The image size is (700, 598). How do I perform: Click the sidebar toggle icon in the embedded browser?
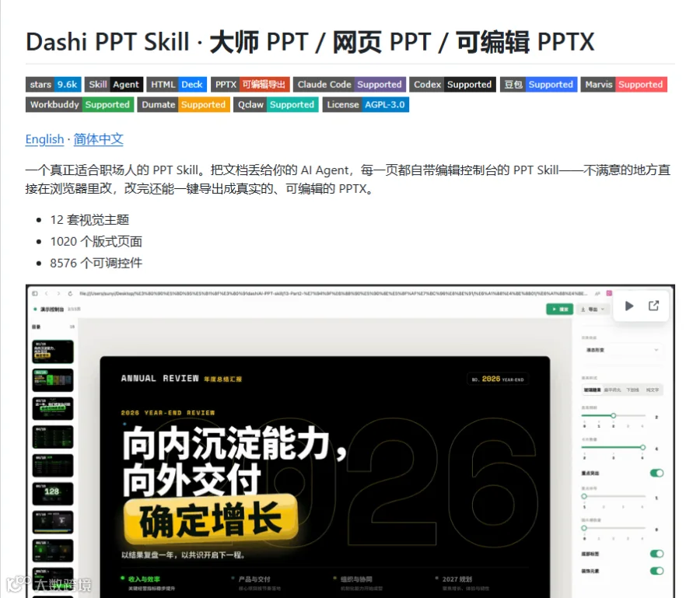click(35, 293)
